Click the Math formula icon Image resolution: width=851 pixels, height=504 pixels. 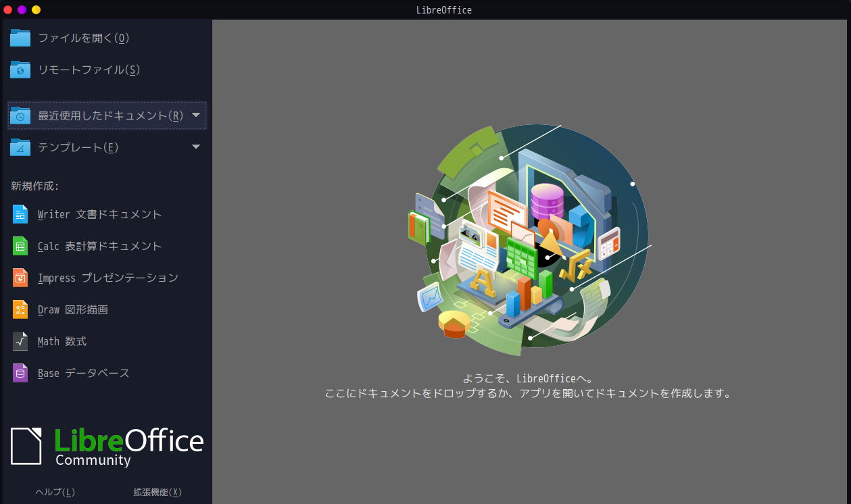pyautogui.click(x=20, y=341)
